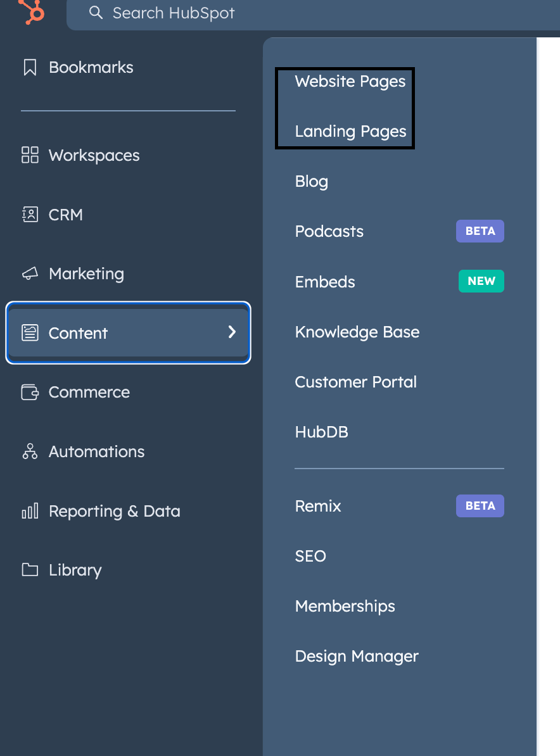
Task: Open Memberships
Action: pyautogui.click(x=345, y=606)
